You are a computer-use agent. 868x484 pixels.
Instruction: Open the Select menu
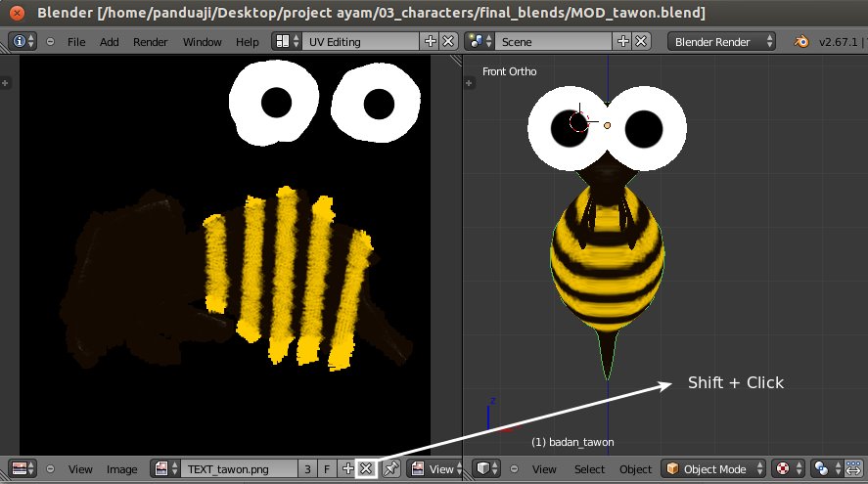(x=589, y=469)
